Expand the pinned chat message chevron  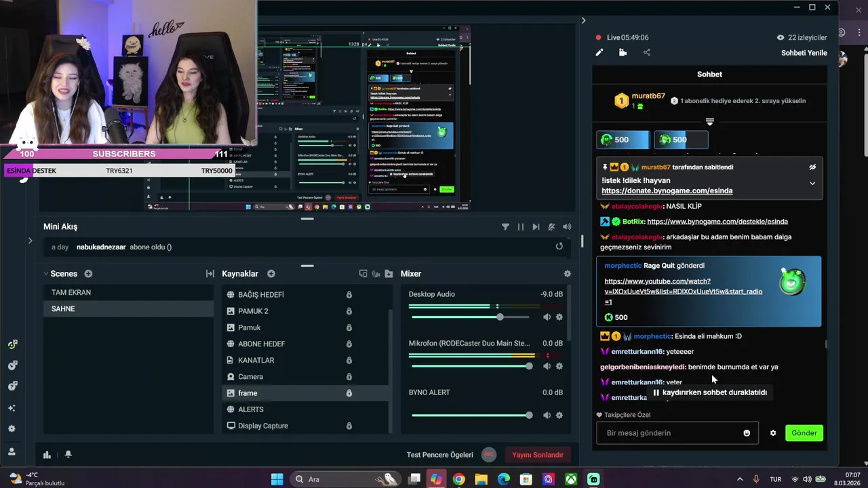pyautogui.click(x=812, y=183)
